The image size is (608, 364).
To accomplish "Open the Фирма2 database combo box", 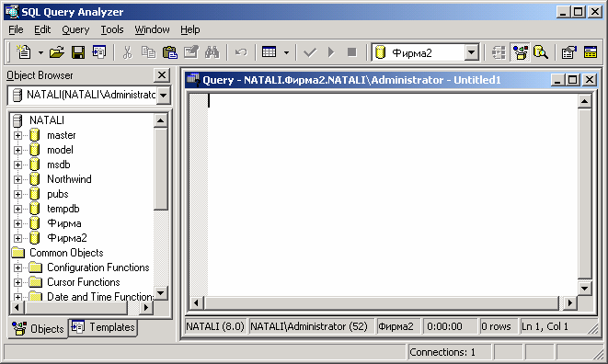I will [472, 52].
